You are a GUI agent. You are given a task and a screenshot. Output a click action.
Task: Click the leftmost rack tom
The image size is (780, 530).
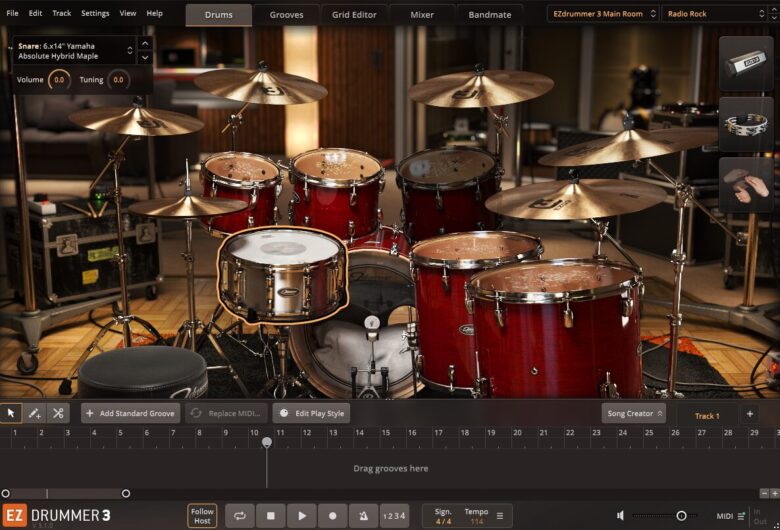pyautogui.click(x=240, y=192)
